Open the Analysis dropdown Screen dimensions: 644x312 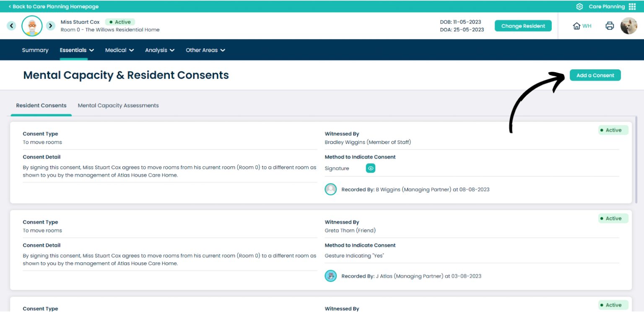159,50
